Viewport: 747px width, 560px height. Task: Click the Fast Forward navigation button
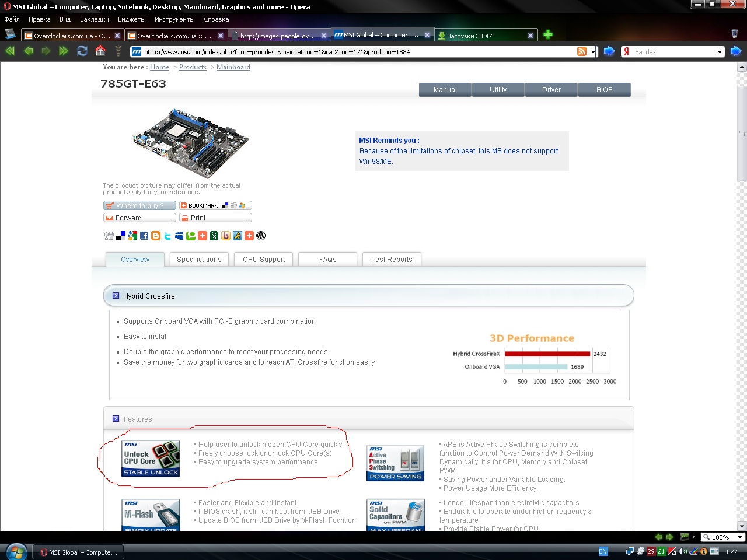click(64, 51)
